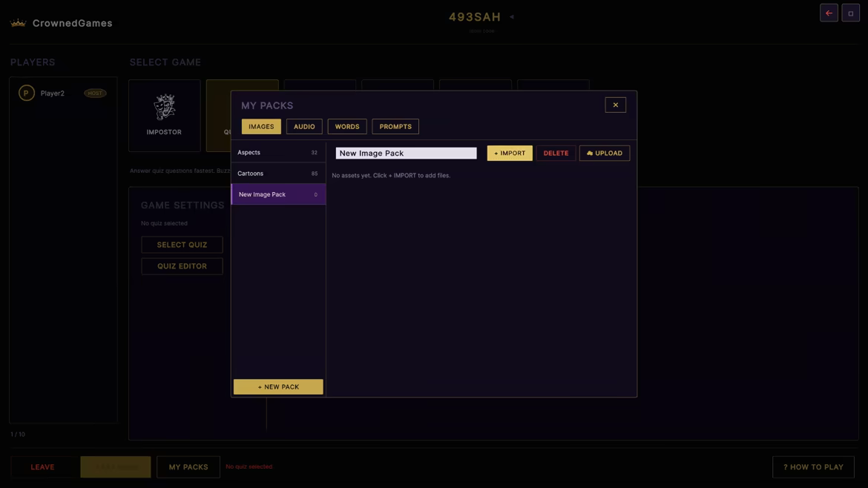Click the 493SAH room code
868x488 pixels.
474,17
